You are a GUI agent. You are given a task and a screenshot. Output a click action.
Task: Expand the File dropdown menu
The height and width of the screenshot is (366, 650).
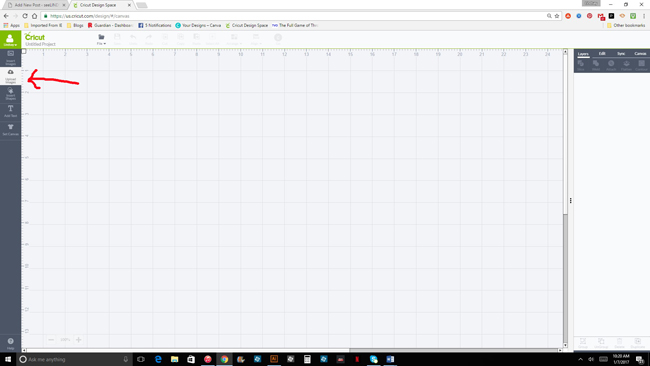point(101,39)
